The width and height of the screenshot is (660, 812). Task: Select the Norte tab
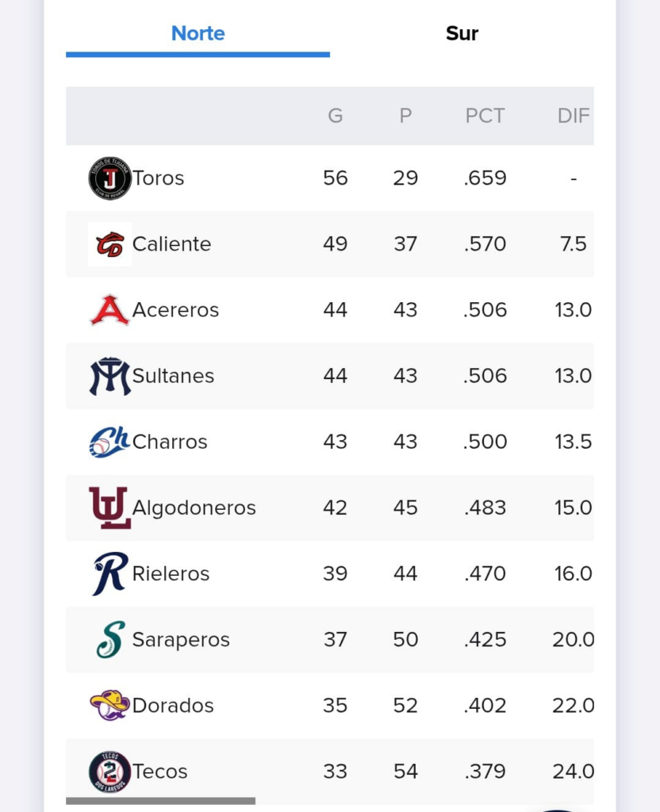tap(198, 33)
